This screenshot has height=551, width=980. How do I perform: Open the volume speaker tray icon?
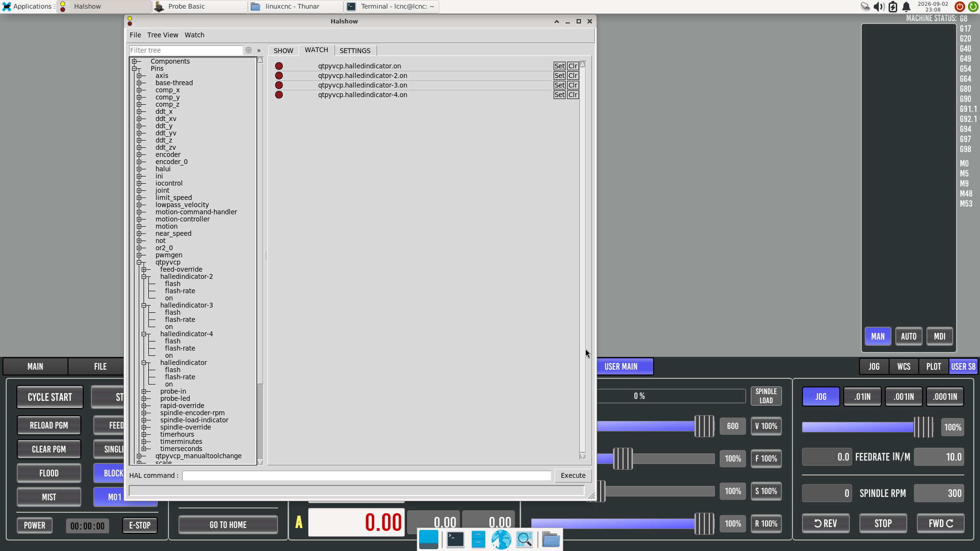tap(879, 7)
